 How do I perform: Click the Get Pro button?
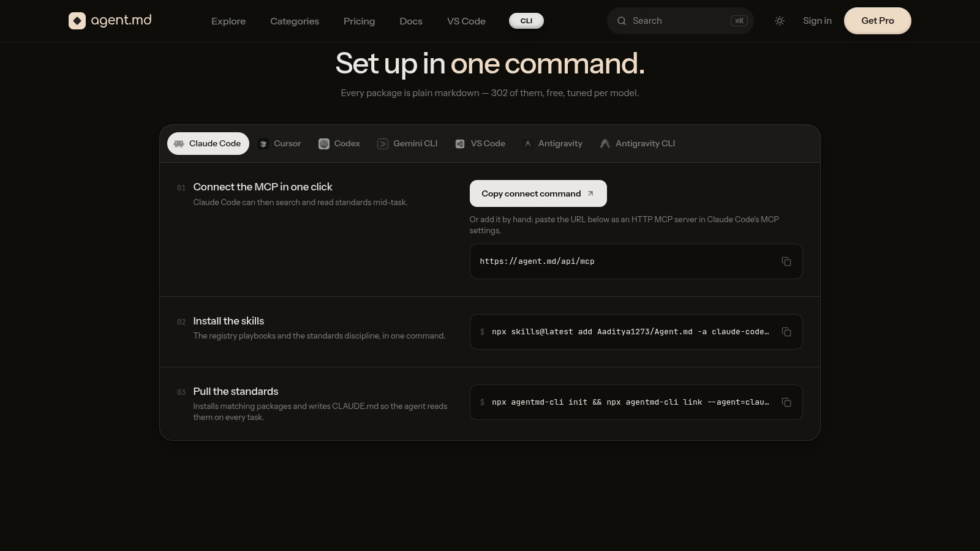878,21
